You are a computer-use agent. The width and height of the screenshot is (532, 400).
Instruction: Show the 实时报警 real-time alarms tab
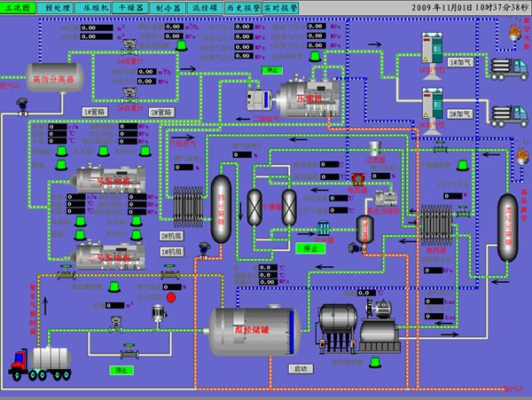tap(281, 7)
